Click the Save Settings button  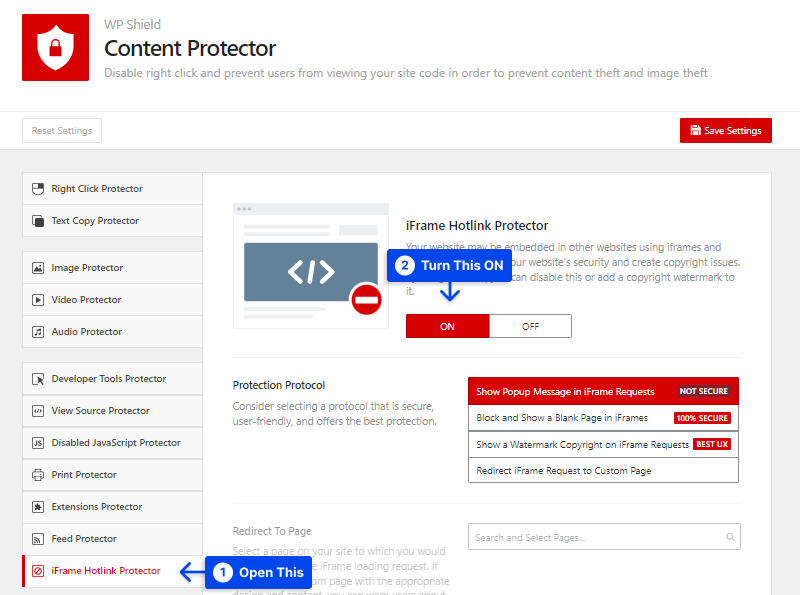tap(726, 131)
